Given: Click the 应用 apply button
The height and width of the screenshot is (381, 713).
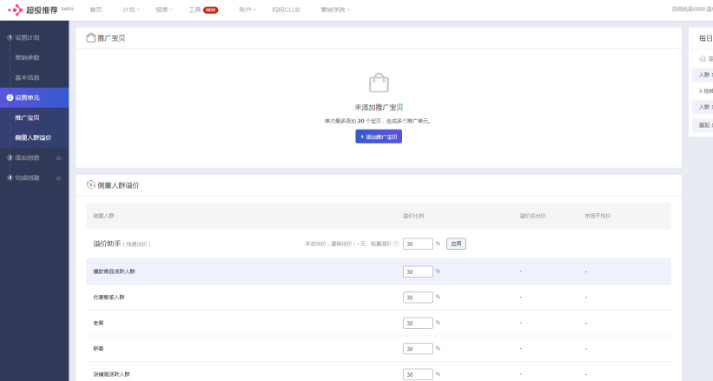Looking at the screenshot, I should (456, 244).
